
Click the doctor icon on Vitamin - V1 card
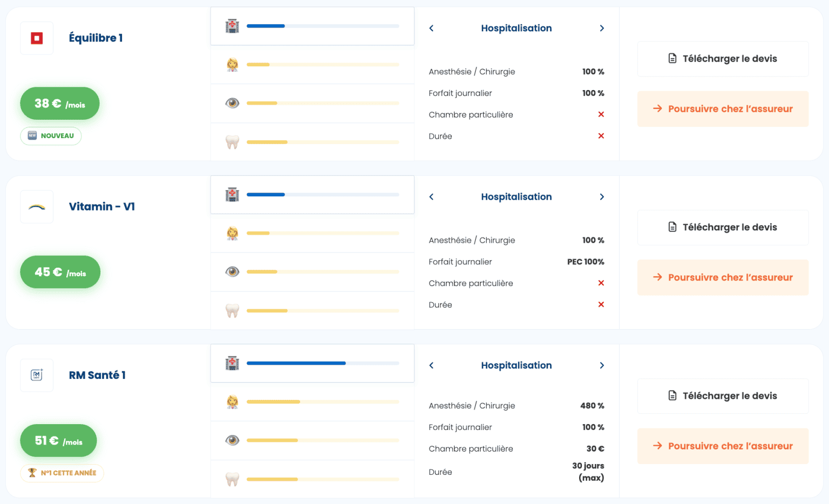pyautogui.click(x=232, y=233)
